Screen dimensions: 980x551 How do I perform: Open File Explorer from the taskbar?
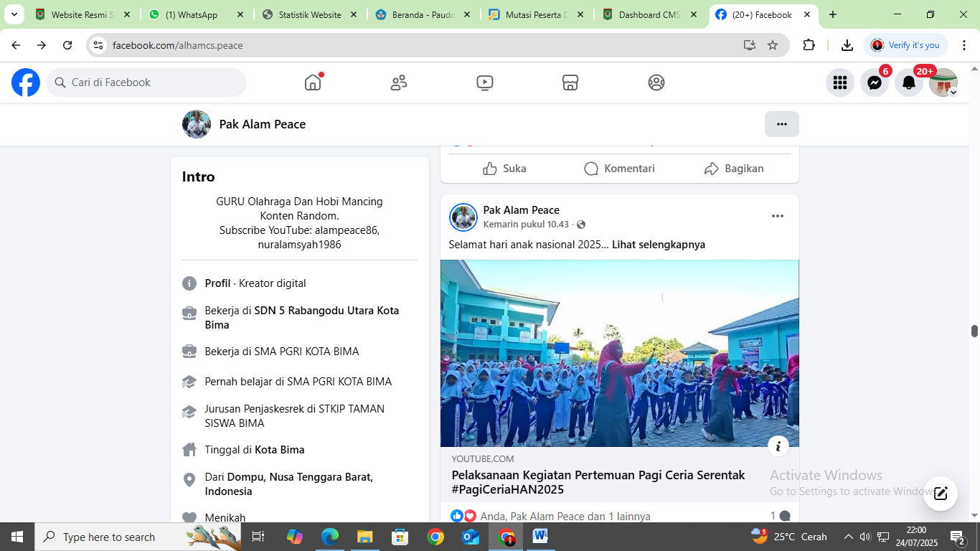coord(365,537)
